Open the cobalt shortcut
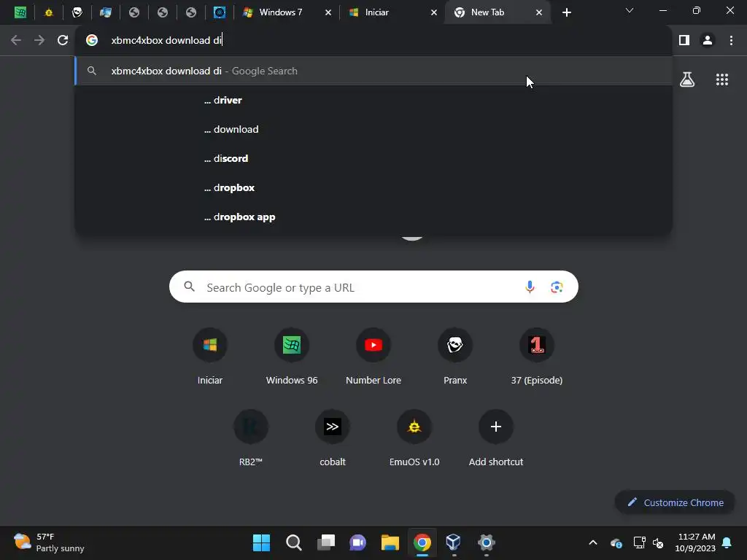 [333, 437]
